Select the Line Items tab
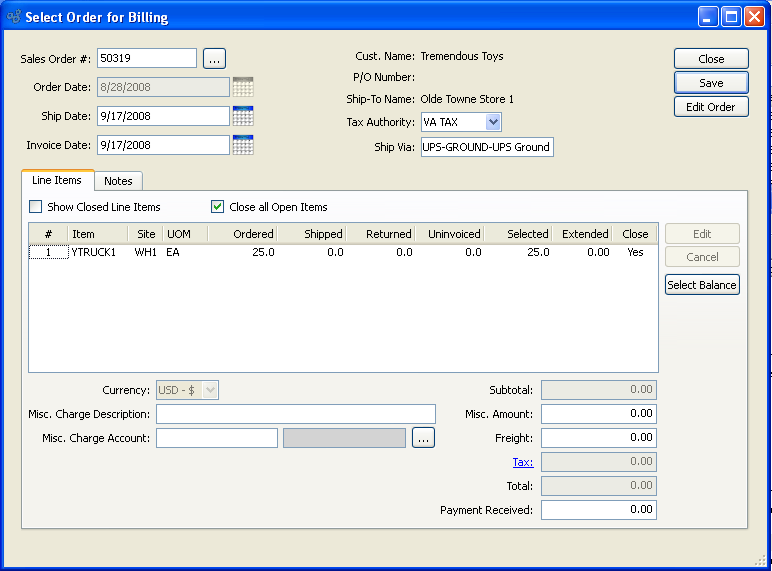772x571 pixels. [x=57, y=180]
